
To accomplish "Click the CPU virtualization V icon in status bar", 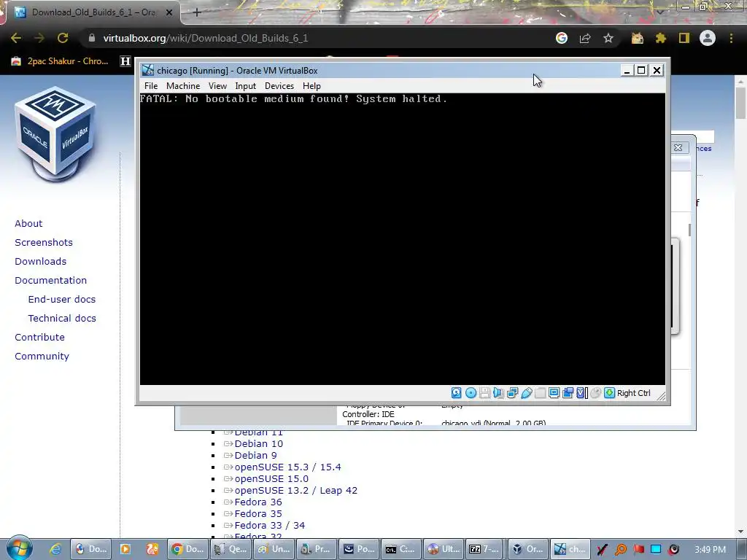I will coord(581,393).
